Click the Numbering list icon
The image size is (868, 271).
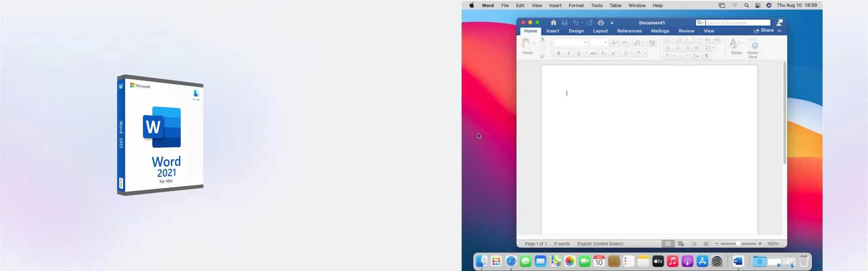click(680, 40)
